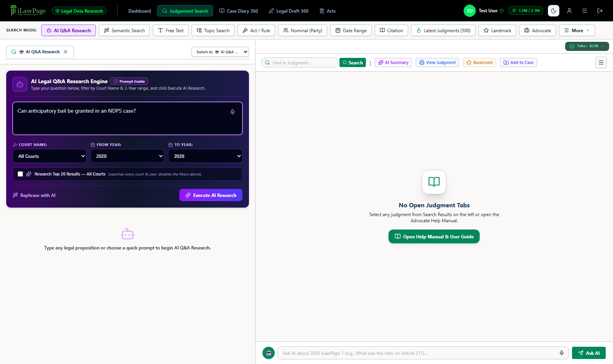Open the user profile icon
Viewport: 613px width, 364px height.
(569, 11)
